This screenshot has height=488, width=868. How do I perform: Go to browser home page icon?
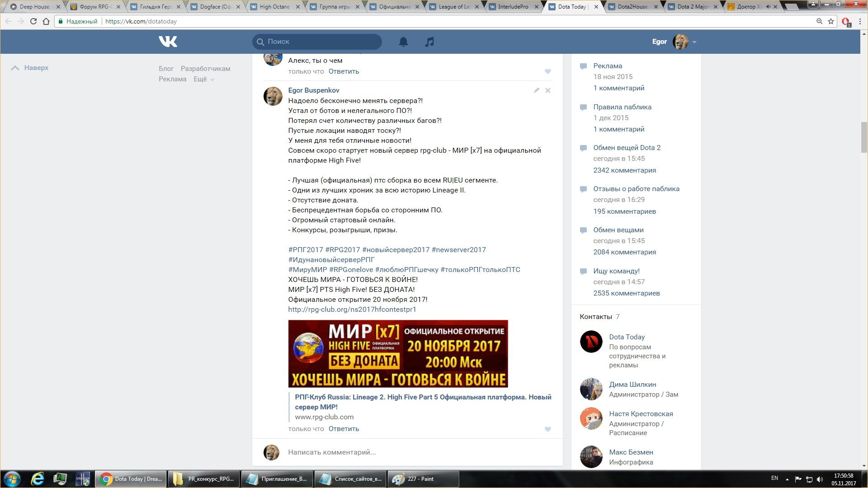click(x=46, y=21)
